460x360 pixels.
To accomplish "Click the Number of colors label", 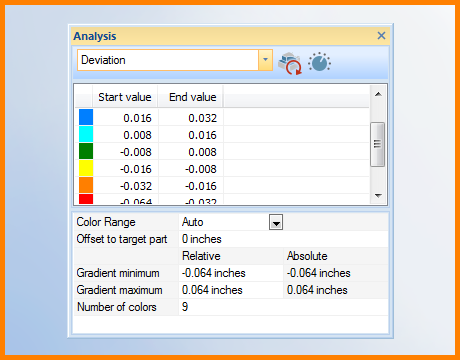I will click(117, 307).
